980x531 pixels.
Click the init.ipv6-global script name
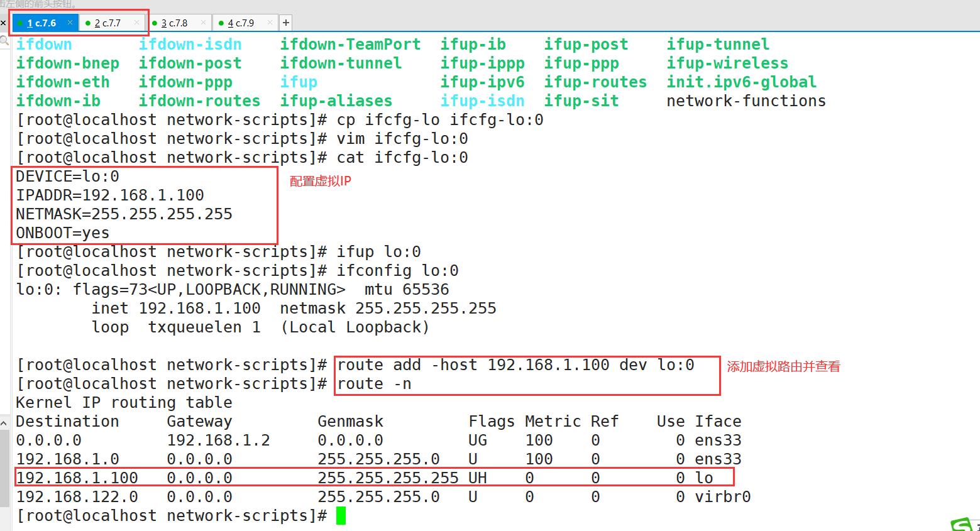pos(742,82)
